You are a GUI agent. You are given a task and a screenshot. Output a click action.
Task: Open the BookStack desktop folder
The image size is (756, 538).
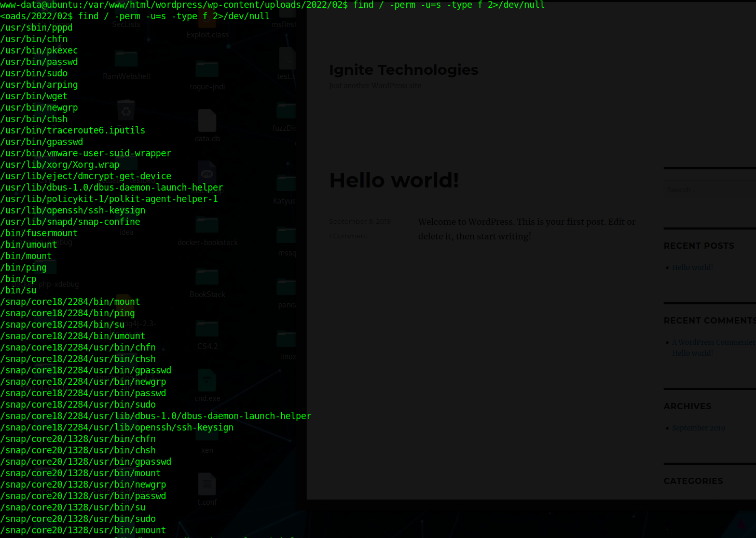(207, 277)
